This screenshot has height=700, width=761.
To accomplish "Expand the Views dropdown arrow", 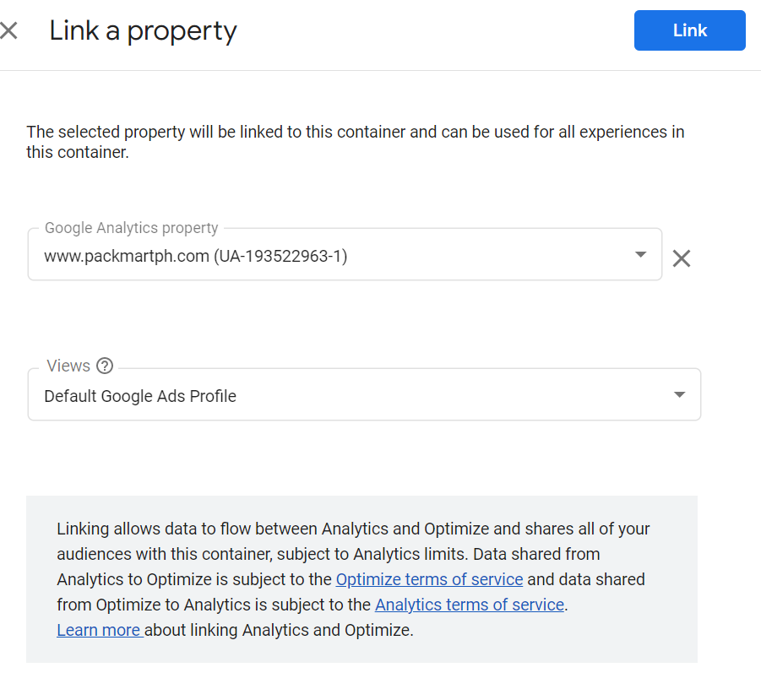I will click(679, 395).
